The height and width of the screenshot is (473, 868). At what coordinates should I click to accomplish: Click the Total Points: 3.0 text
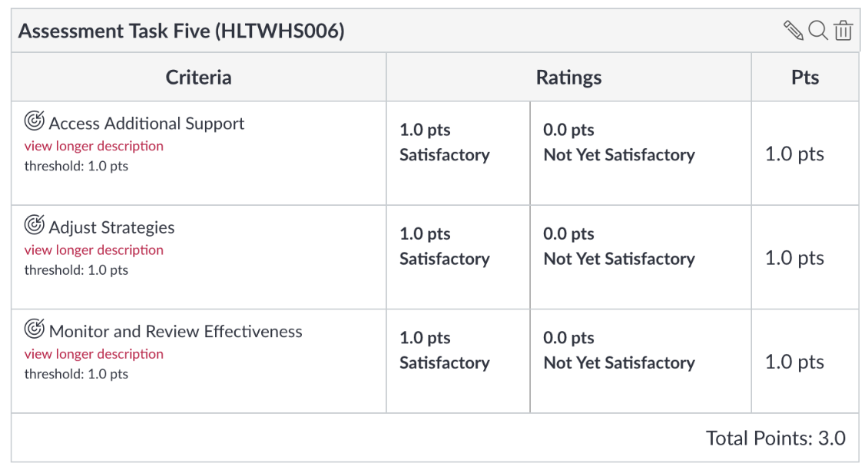click(776, 438)
